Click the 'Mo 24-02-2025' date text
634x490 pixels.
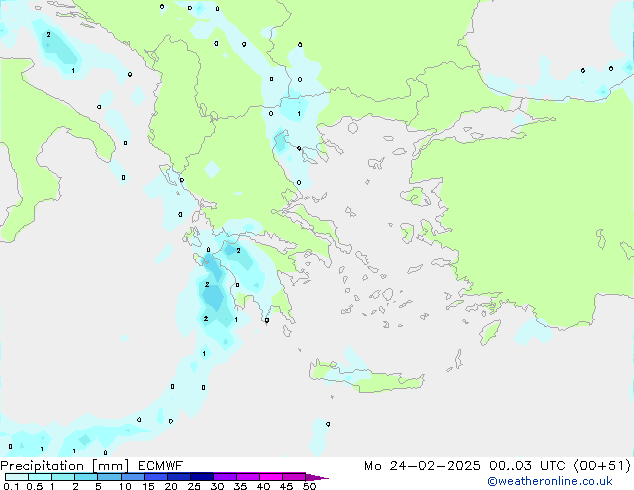point(422,466)
